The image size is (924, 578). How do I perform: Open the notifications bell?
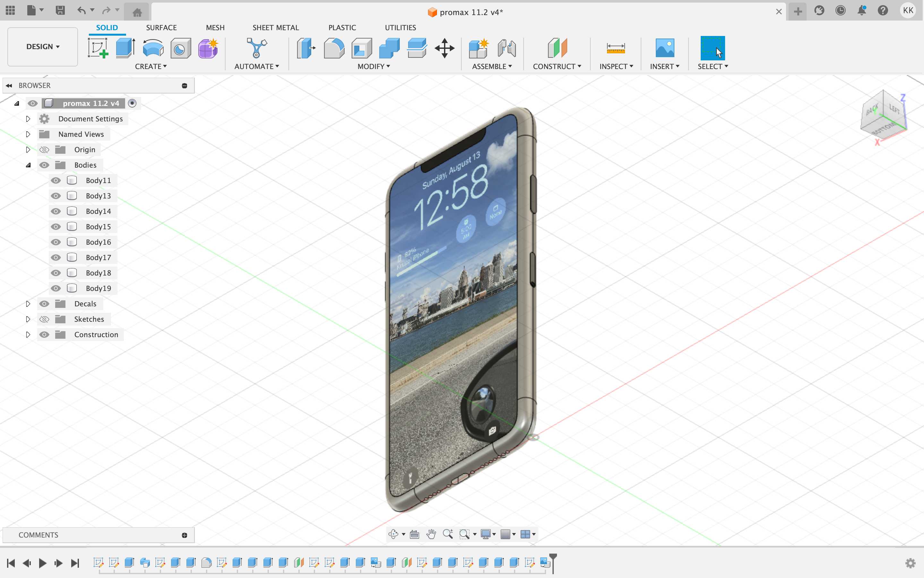pyautogui.click(x=862, y=10)
